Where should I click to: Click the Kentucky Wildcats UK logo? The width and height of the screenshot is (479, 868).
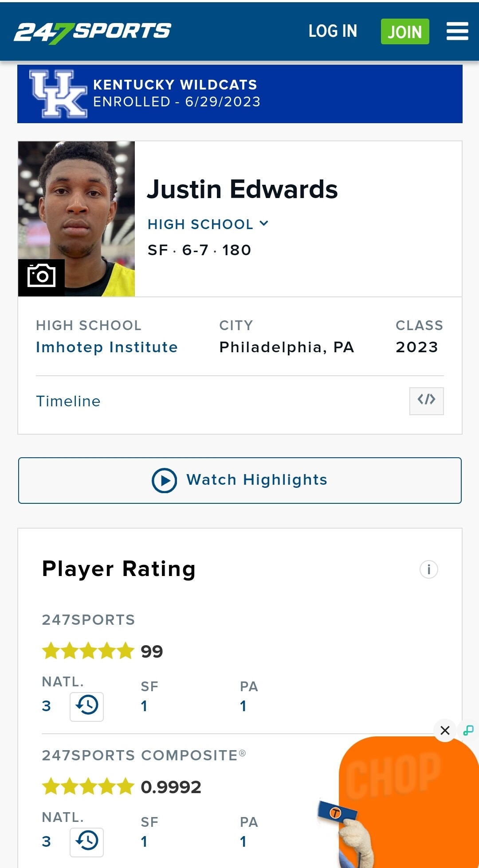click(x=58, y=94)
